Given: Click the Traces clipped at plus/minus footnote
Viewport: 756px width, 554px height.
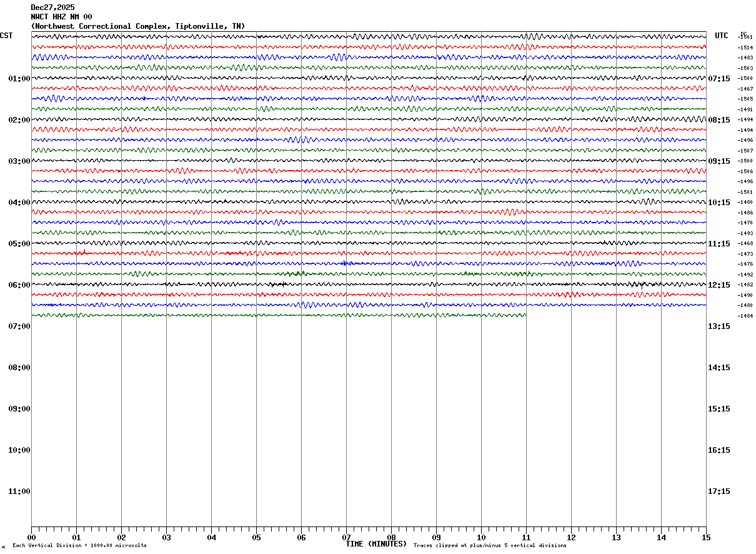Looking at the screenshot, I should (490, 546).
